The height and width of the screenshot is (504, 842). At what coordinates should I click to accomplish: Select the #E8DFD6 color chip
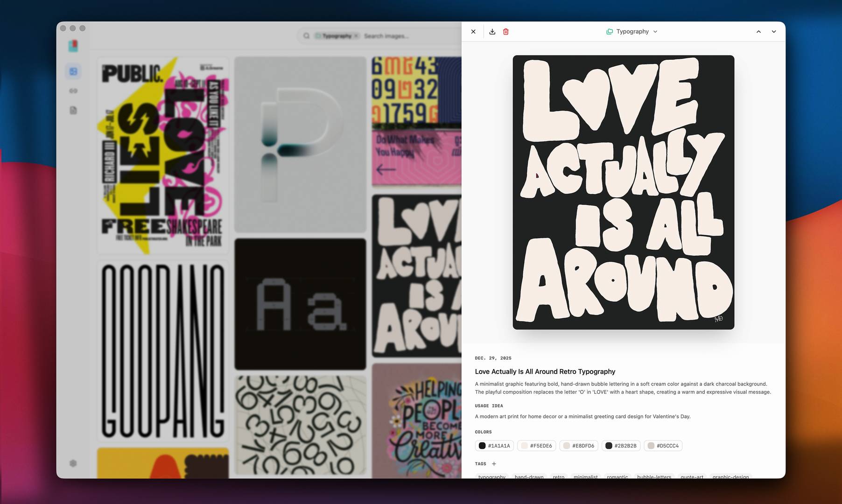click(579, 446)
